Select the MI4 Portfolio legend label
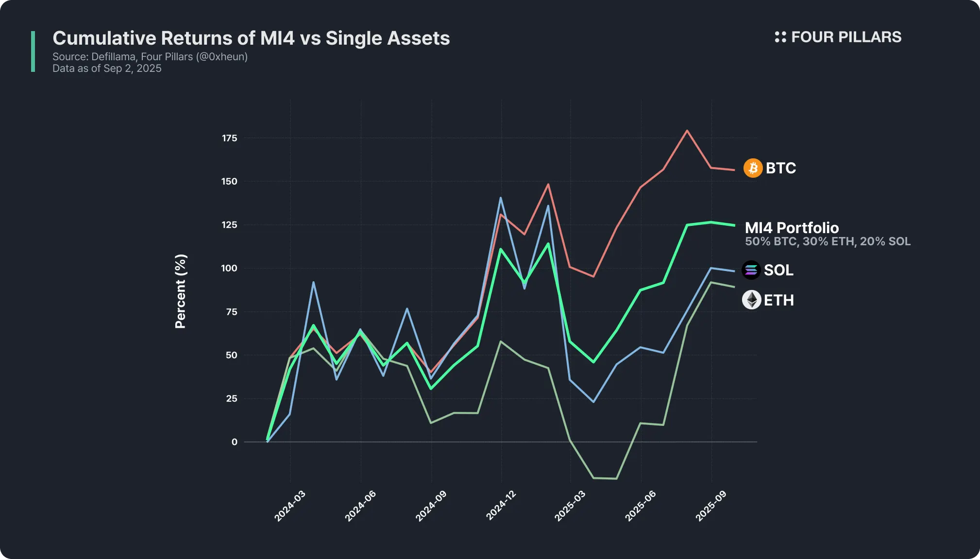This screenshot has height=559, width=980. [792, 228]
